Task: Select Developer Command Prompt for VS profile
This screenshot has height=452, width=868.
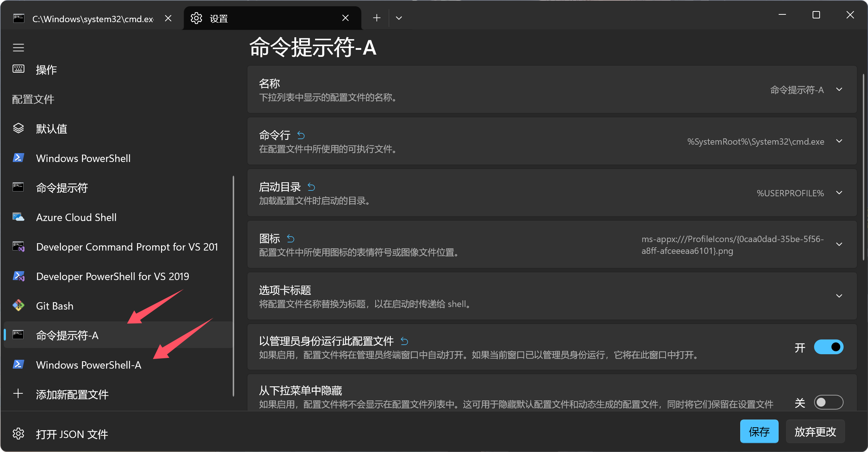Action: 118,246
